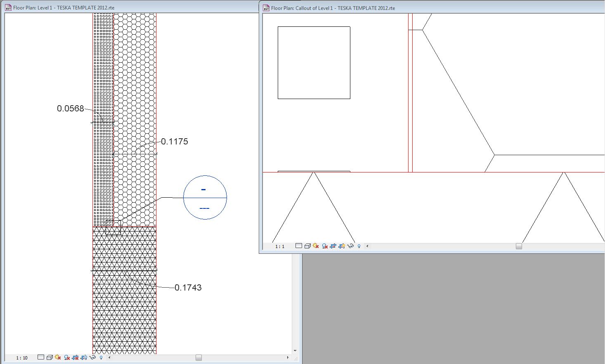
Task: Open Temporary Hide/Isolate glasses in Level 1 view
Action: pos(92,357)
